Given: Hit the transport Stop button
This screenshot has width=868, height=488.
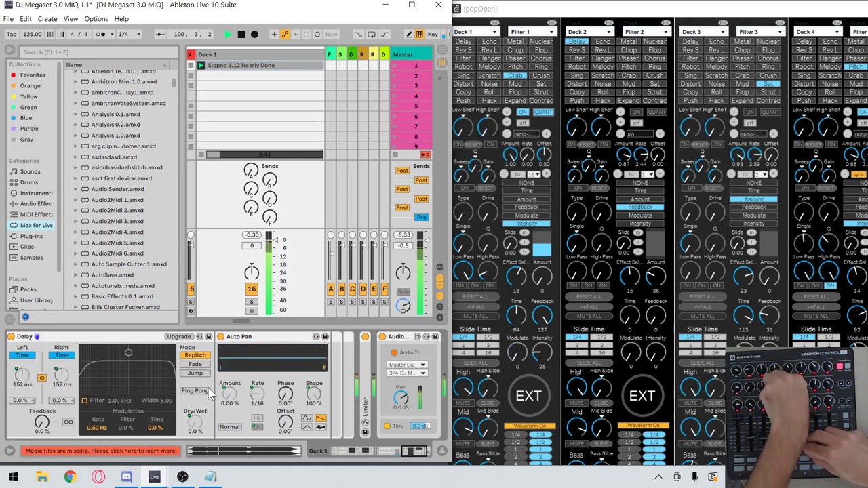Looking at the screenshot, I should [241, 34].
